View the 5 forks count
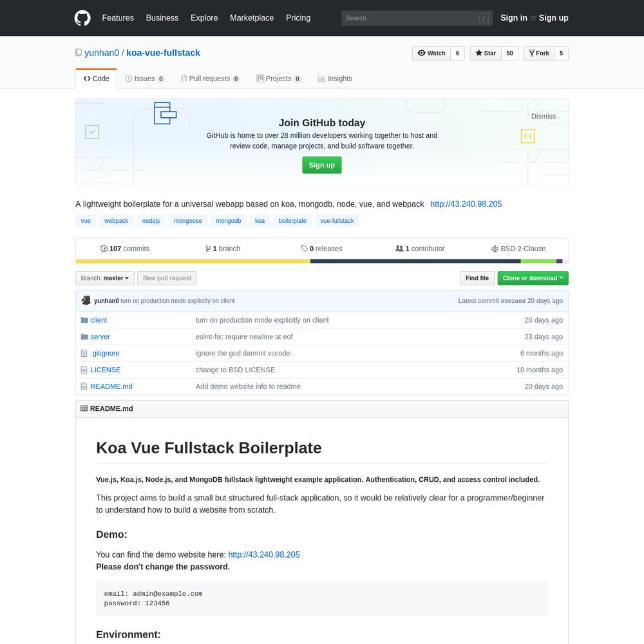 [561, 53]
